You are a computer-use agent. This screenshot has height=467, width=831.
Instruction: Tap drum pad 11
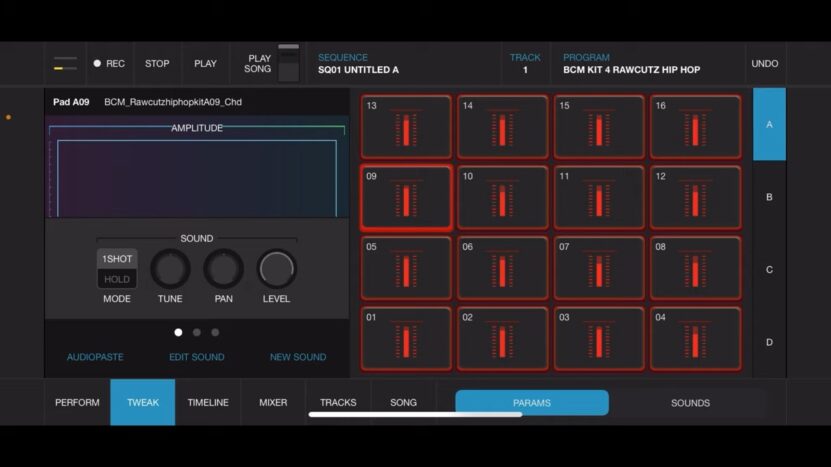(x=599, y=198)
